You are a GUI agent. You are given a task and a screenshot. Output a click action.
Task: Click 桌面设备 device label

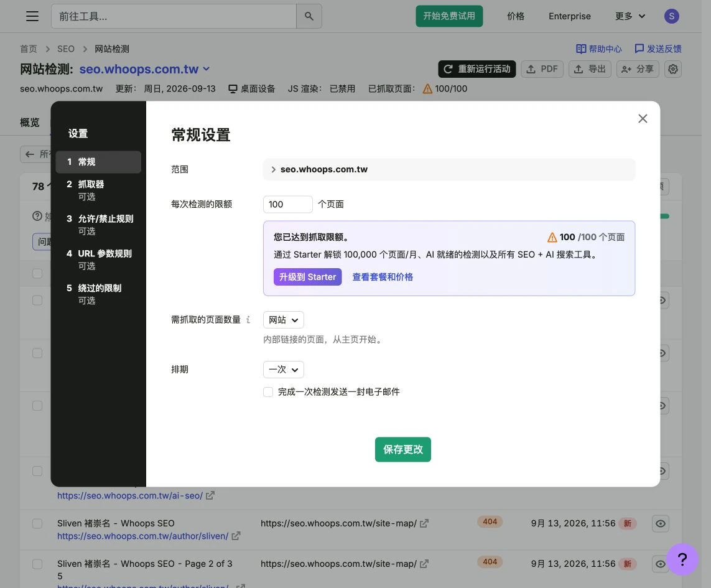(252, 89)
